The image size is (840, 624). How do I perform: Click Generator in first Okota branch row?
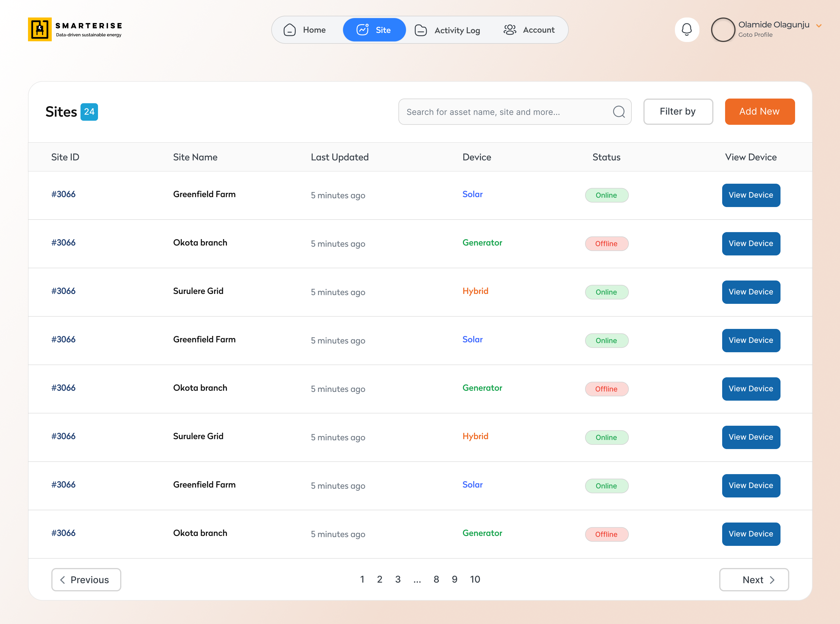[482, 243]
